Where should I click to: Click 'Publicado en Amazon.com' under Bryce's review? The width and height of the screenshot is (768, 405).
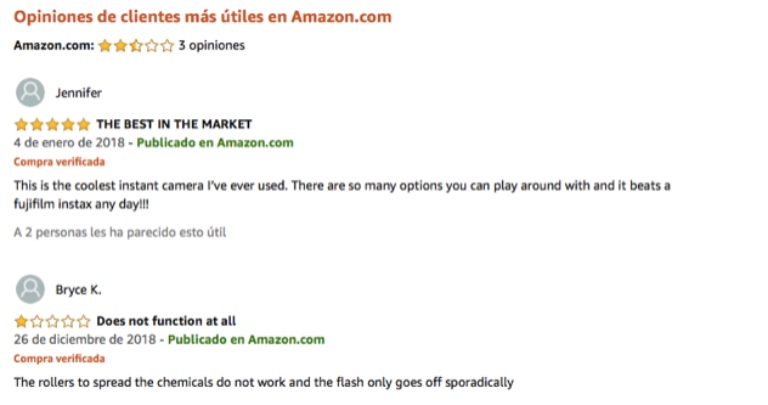(246, 339)
